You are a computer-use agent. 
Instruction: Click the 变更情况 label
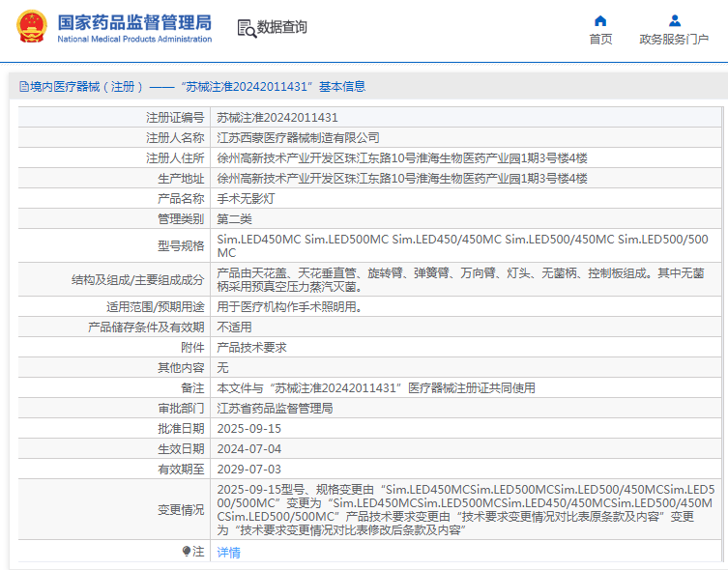click(x=181, y=510)
